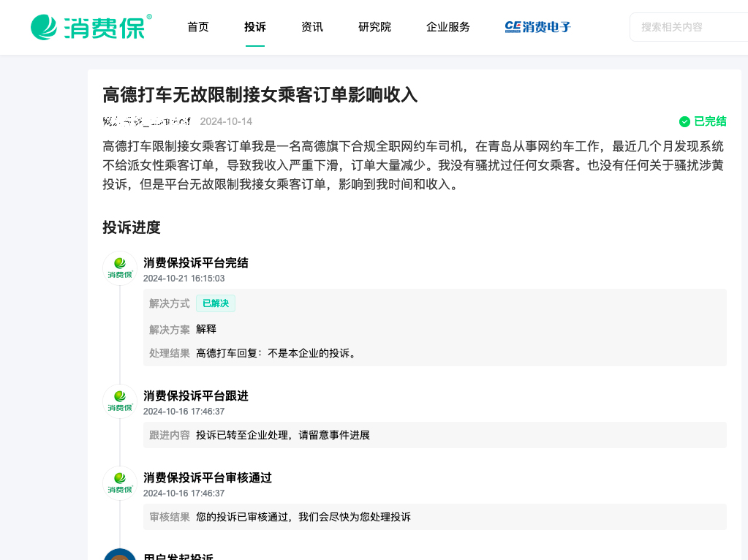The image size is (748, 560).
Task: Click the 解决方式 label
Action: 170,303
